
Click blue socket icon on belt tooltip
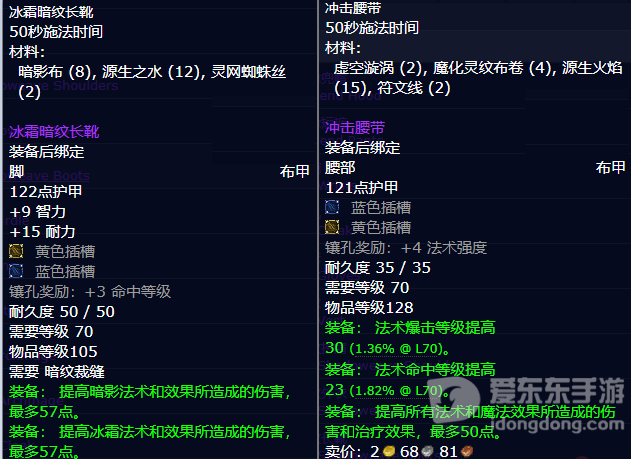[332, 207]
